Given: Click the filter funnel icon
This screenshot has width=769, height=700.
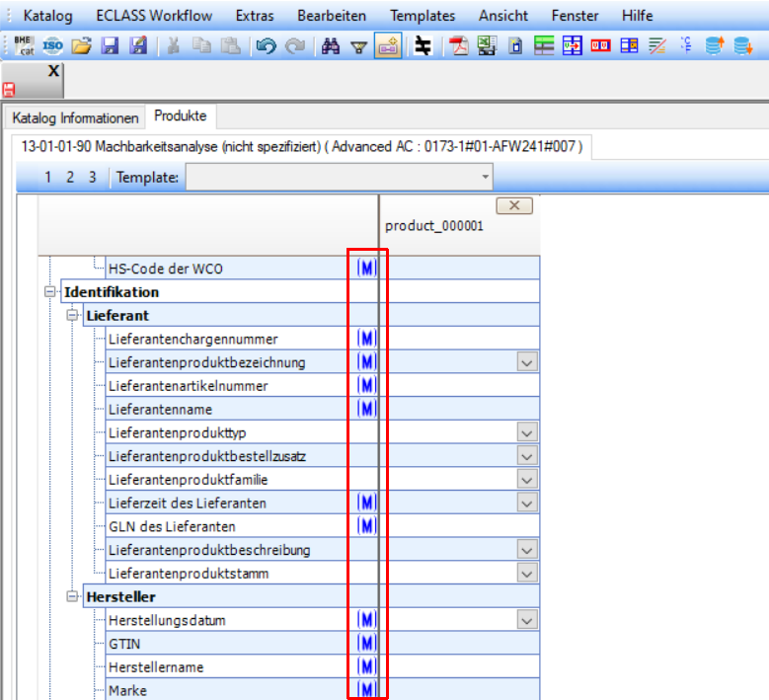Looking at the screenshot, I should 358,46.
